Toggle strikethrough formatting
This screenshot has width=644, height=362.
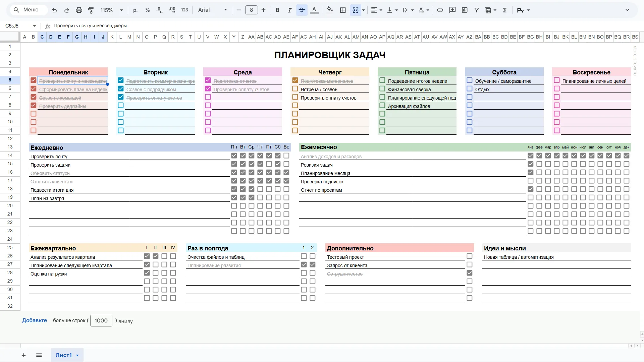302,10
